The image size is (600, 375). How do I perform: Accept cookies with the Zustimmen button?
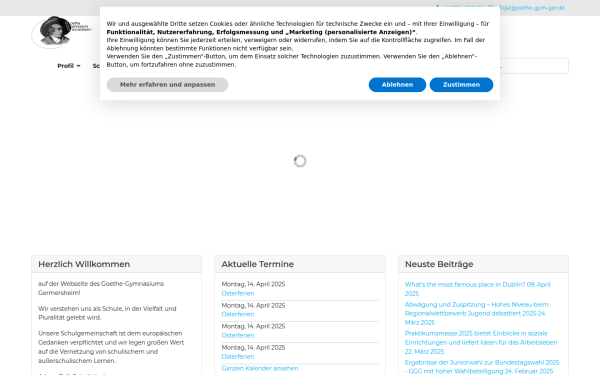(461, 85)
